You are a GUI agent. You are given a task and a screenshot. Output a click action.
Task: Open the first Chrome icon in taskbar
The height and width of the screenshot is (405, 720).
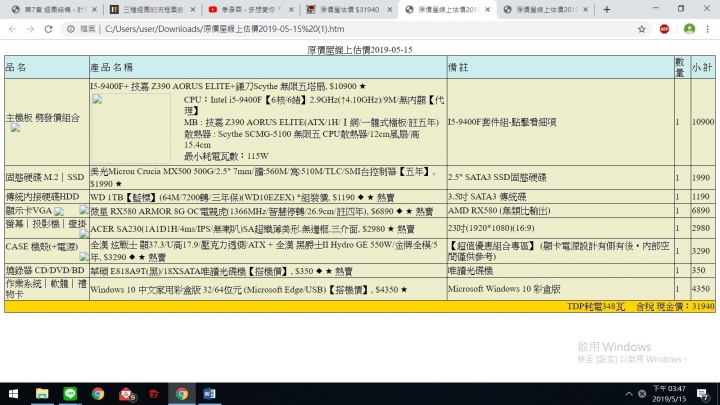(98, 394)
